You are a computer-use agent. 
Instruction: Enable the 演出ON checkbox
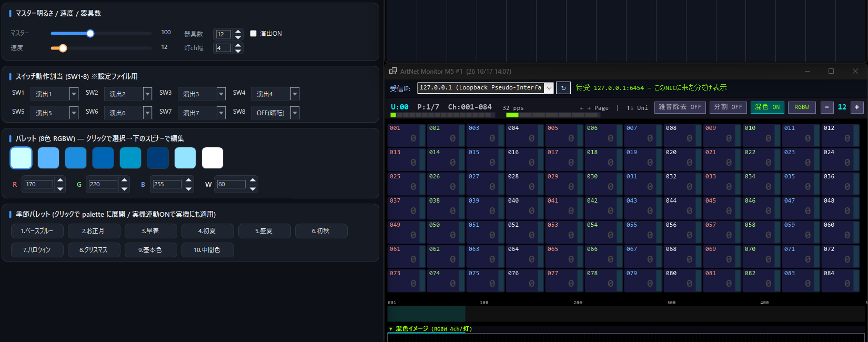coord(253,33)
